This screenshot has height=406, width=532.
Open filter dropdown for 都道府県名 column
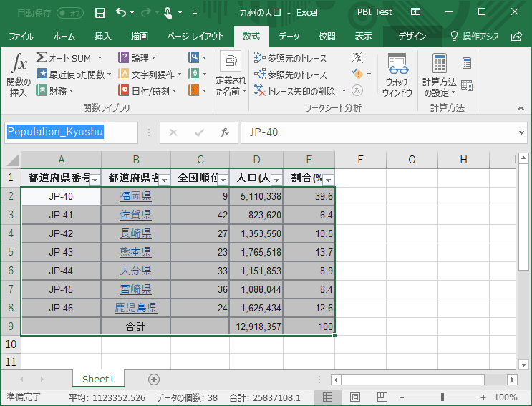164,180
